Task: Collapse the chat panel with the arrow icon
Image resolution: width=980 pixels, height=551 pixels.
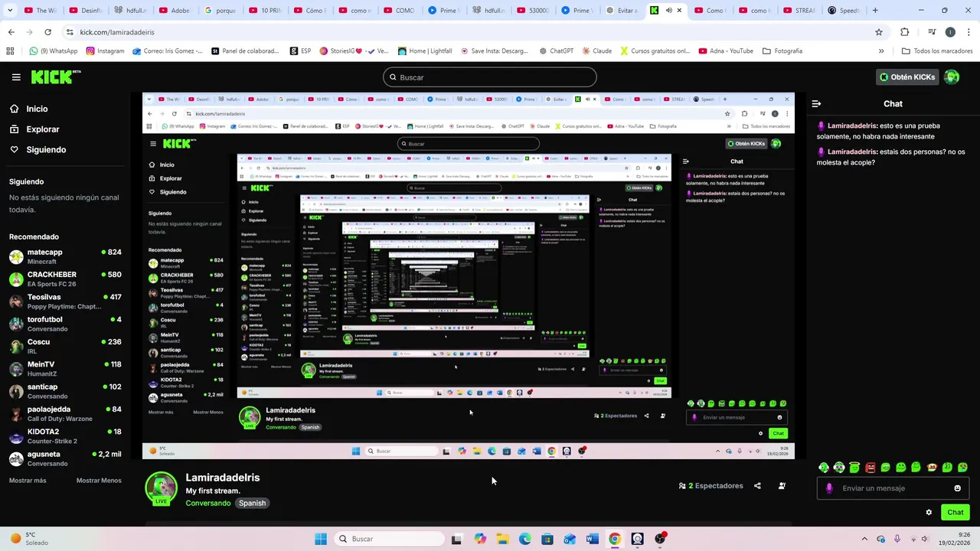Action: pyautogui.click(x=816, y=103)
